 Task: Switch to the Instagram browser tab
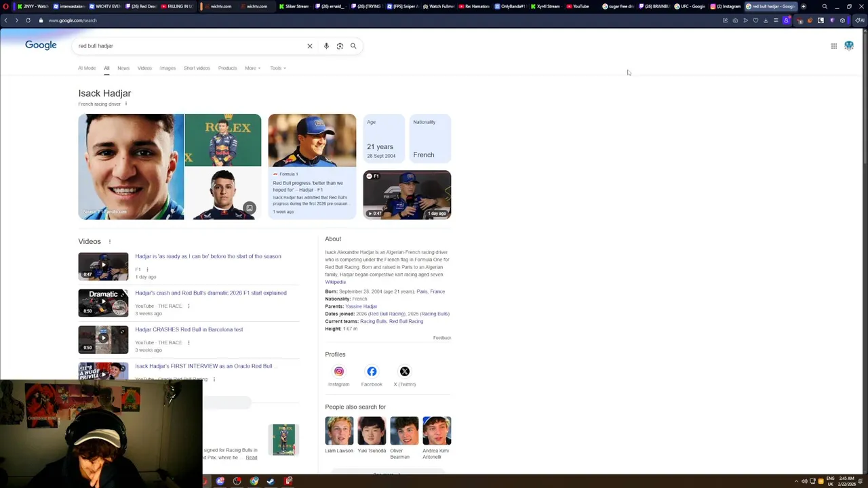pyautogui.click(x=726, y=6)
